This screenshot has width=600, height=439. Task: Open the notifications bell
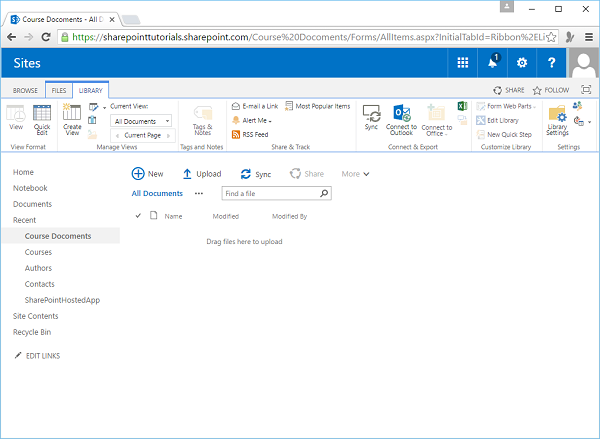[x=492, y=63]
